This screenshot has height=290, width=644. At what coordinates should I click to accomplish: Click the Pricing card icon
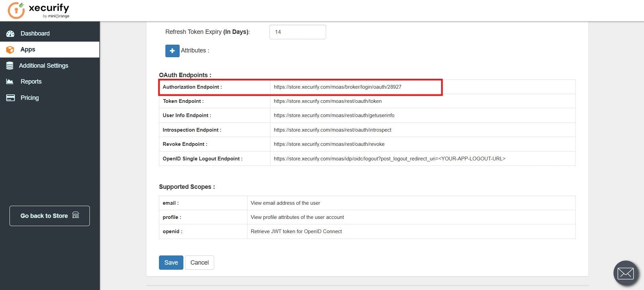click(x=11, y=98)
